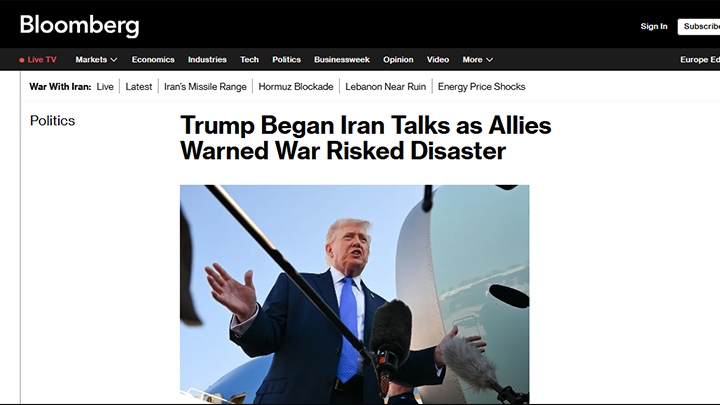Image resolution: width=720 pixels, height=405 pixels.
Task: Click the Subscribe button
Action: (x=699, y=27)
